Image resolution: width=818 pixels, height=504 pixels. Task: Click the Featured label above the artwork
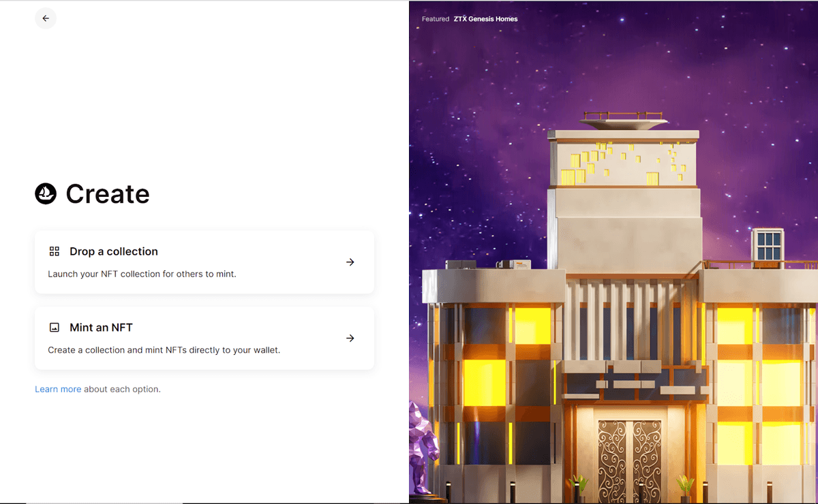(435, 19)
